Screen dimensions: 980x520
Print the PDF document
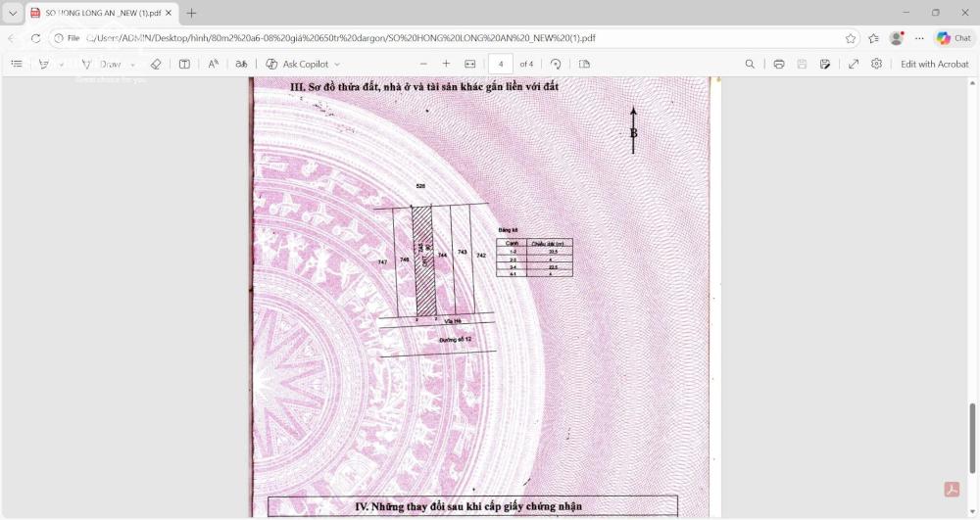click(778, 64)
